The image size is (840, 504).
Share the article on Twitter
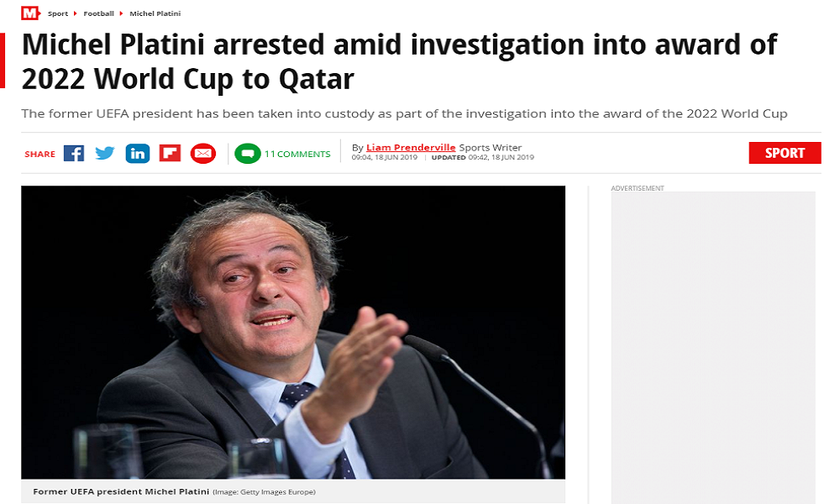coord(105,153)
